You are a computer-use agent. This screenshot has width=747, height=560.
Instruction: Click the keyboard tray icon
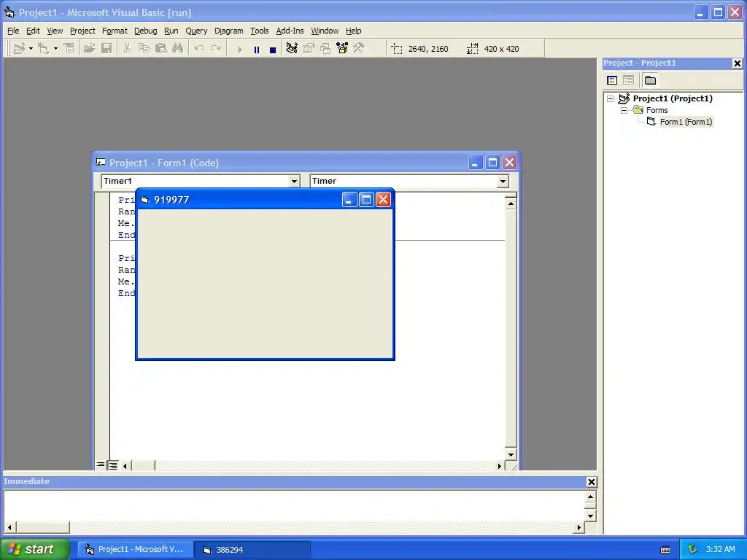(665, 550)
